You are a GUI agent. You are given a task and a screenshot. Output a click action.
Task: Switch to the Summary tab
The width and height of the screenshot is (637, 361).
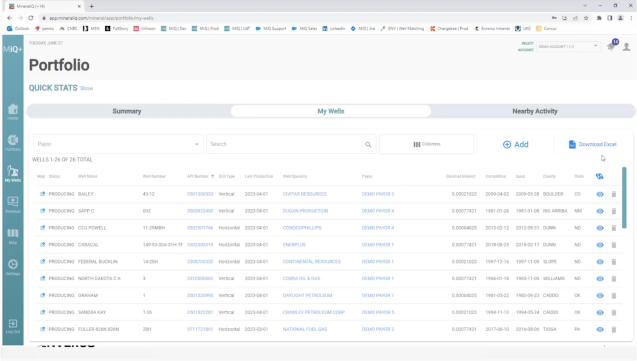(x=127, y=111)
